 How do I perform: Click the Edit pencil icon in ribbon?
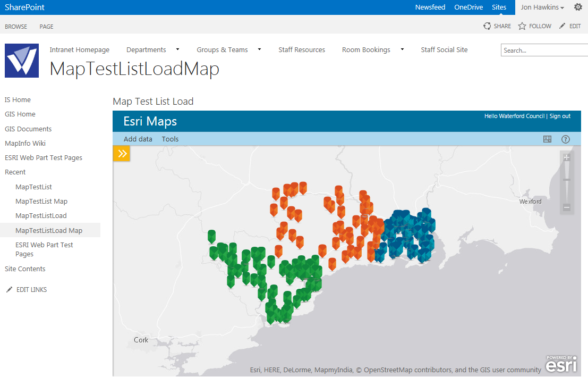(562, 26)
